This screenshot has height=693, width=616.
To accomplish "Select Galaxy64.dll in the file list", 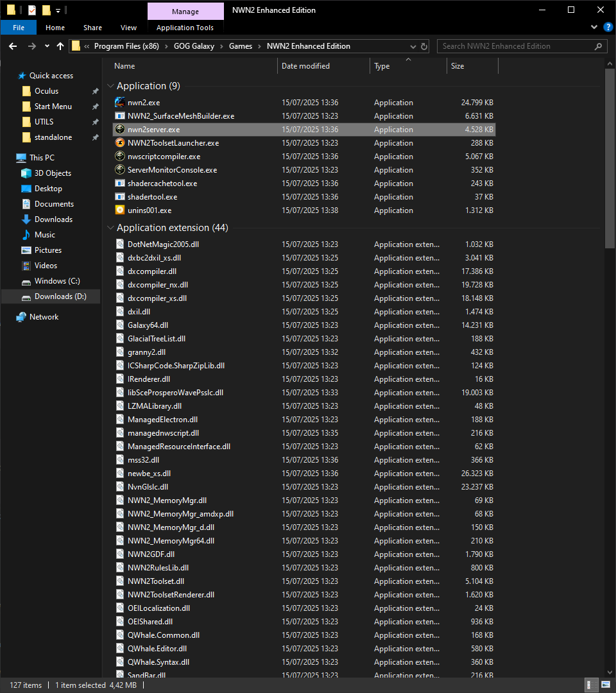I will pos(148,325).
